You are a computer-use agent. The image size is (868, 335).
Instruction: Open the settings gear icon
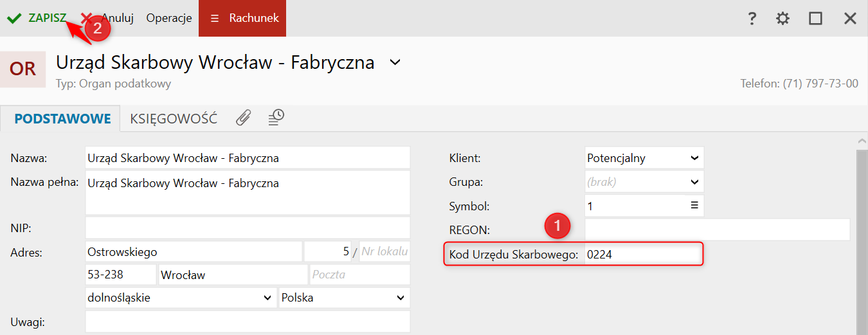tap(782, 19)
